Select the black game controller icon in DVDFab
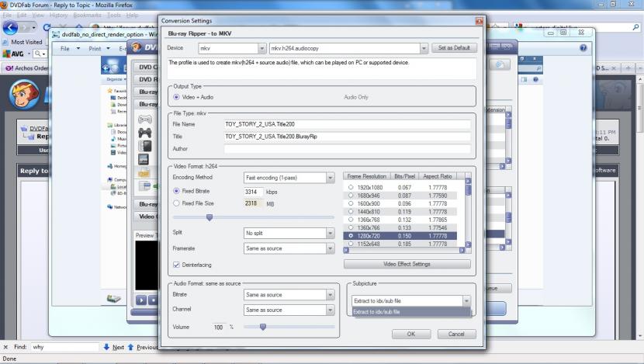Image resolution: width=644 pixels, height=364 pixels. coord(144,132)
